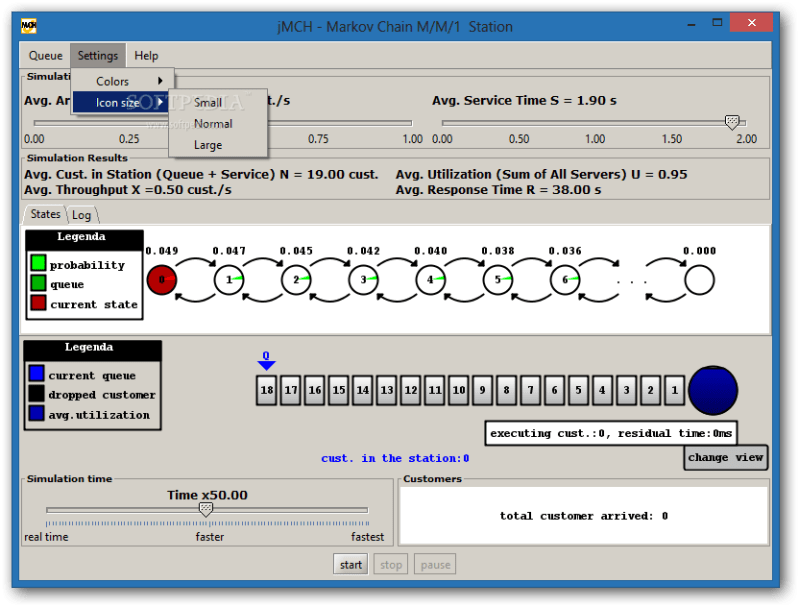Click queue slot 1
The height and width of the screenshot is (607, 799).
pyautogui.click(x=674, y=390)
